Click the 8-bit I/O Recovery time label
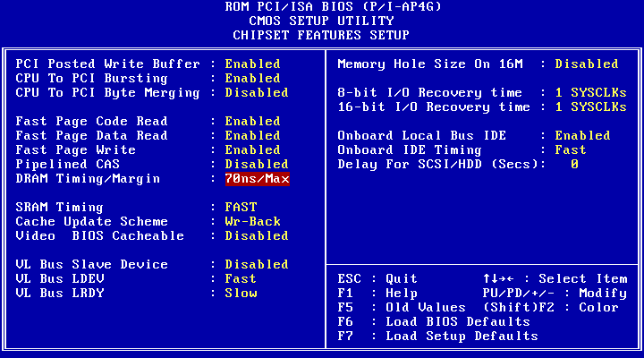644x358 pixels. [x=430, y=93]
